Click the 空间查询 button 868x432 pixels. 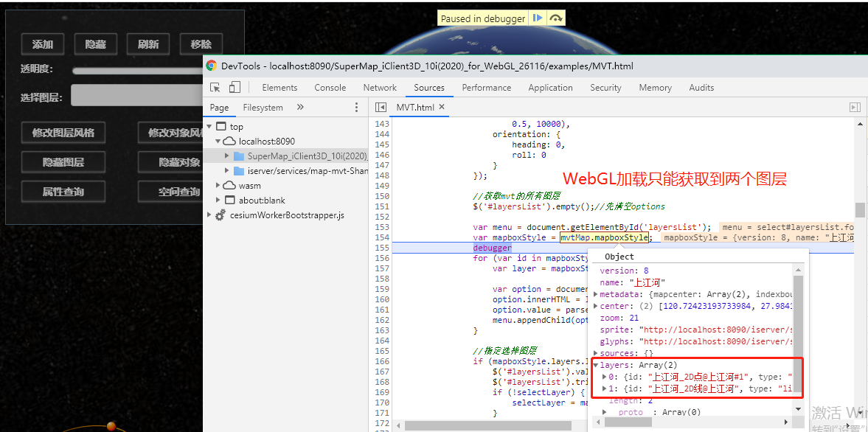(x=170, y=192)
